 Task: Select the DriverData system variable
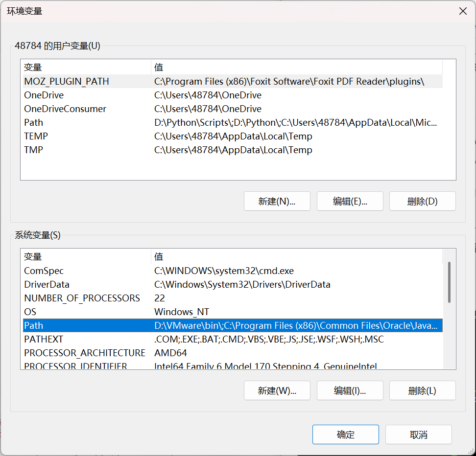233,284
